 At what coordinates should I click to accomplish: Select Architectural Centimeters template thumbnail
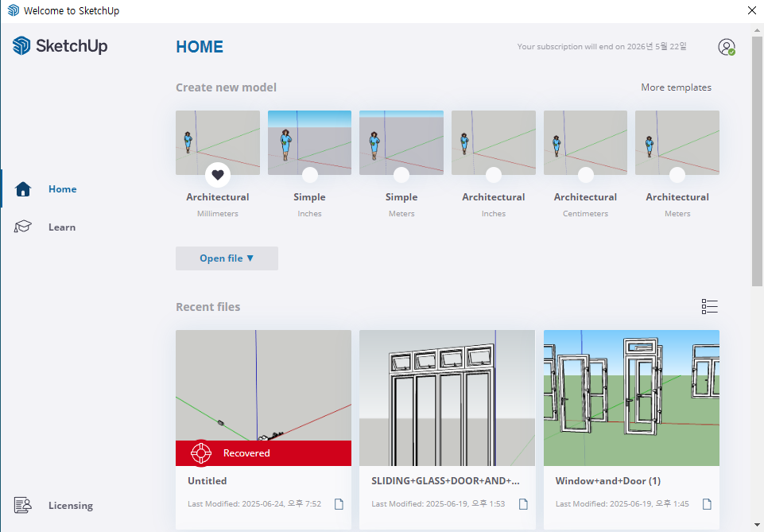click(586, 142)
